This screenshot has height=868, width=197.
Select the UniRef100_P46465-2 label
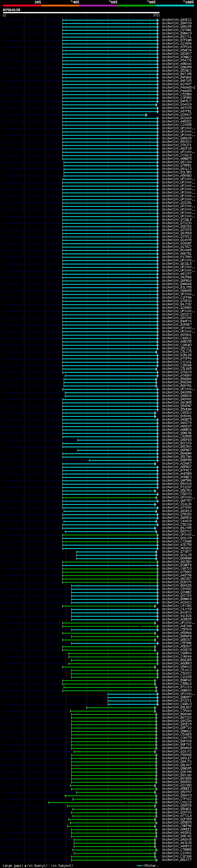179,88
